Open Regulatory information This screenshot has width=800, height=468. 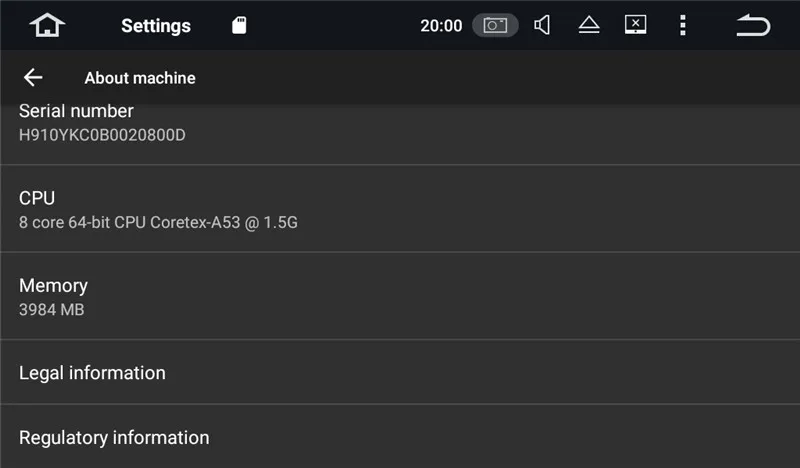(114, 438)
